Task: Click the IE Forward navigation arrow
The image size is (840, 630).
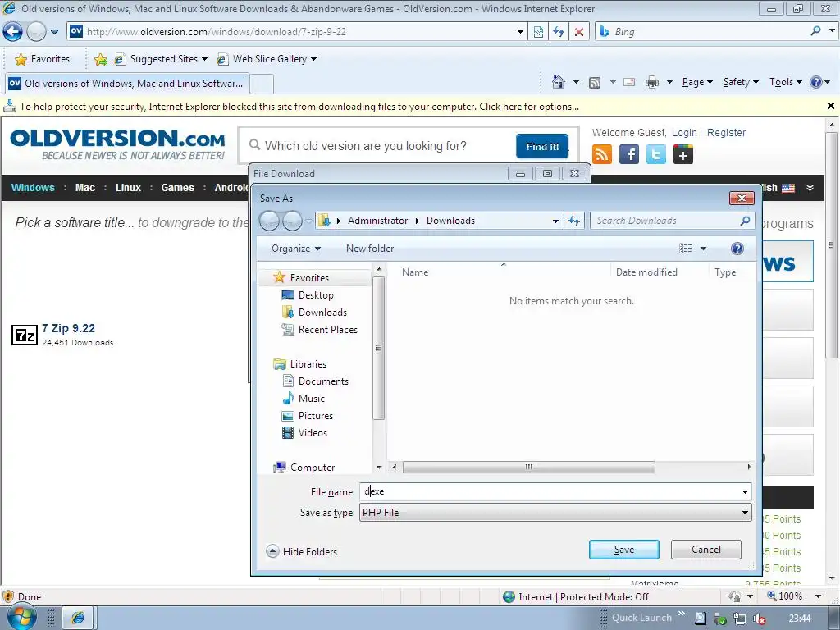Action: 36,32
